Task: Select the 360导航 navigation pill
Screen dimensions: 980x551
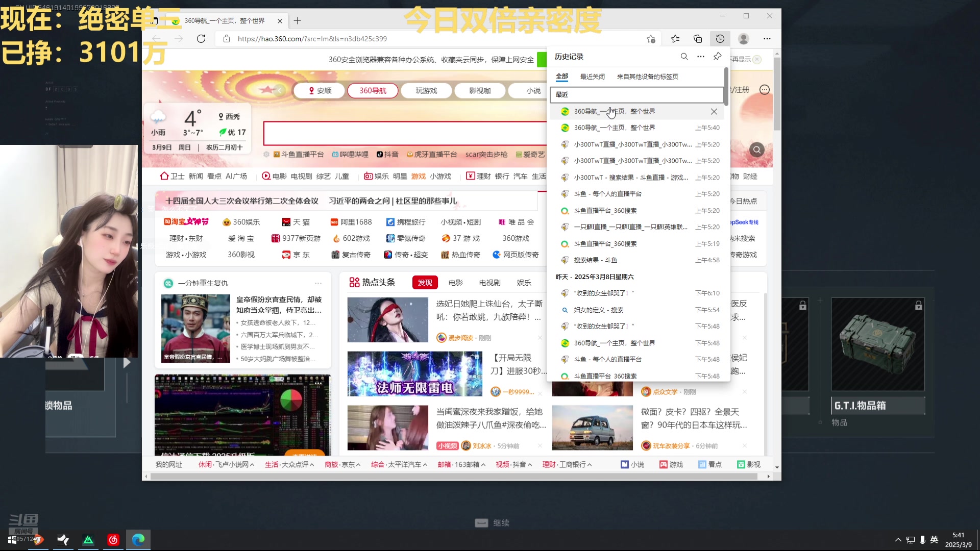Action: coord(373,91)
